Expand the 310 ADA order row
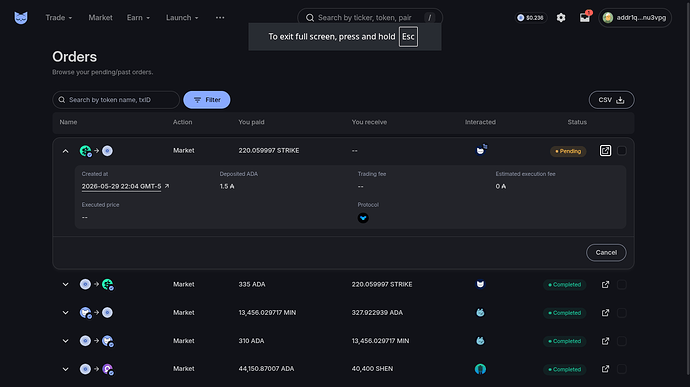 coord(66,341)
